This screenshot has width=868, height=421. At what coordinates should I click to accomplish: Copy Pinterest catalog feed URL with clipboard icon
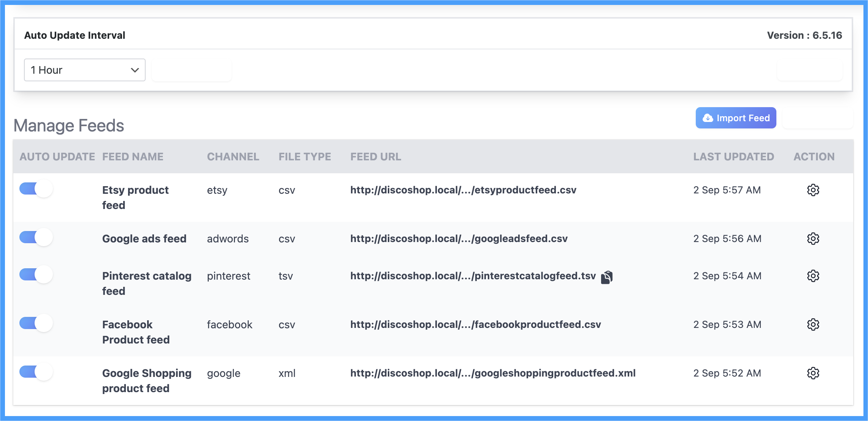click(607, 277)
